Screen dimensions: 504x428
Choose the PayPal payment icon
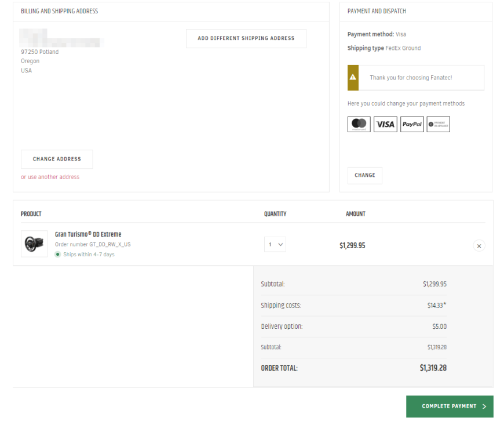412,124
